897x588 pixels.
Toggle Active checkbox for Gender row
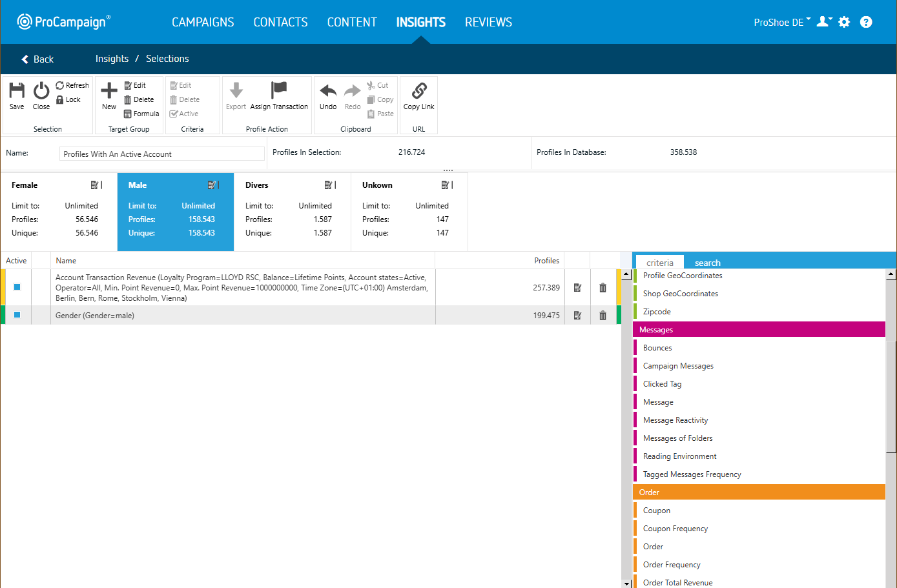pyautogui.click(x=17, y=315)
